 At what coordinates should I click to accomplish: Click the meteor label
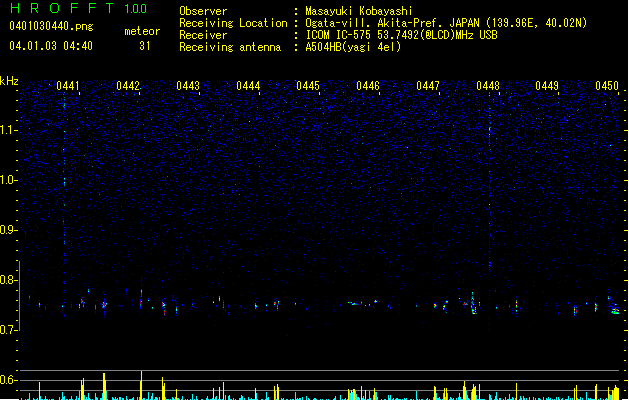pos(142,31)
